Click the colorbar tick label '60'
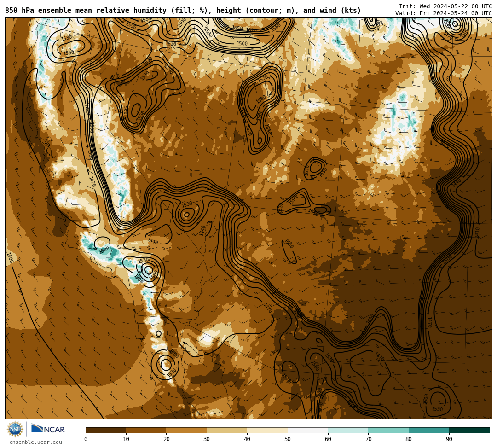The image size is (497, 448). [328, 439]
